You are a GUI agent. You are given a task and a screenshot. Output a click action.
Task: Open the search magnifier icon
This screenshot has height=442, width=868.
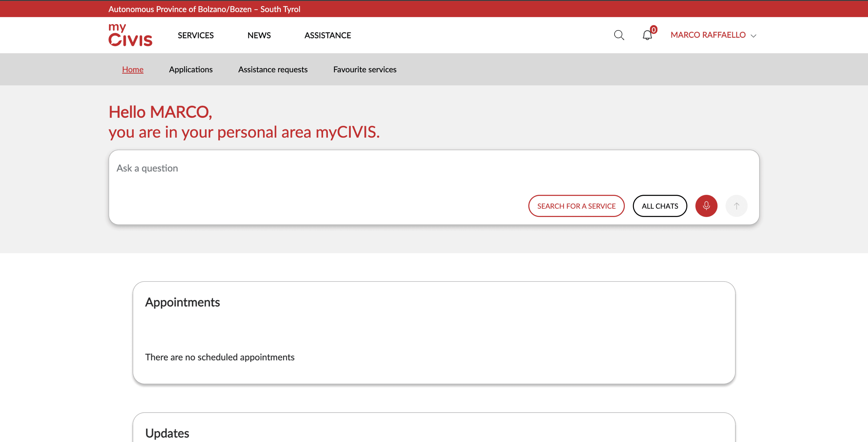tap(619, 35)
